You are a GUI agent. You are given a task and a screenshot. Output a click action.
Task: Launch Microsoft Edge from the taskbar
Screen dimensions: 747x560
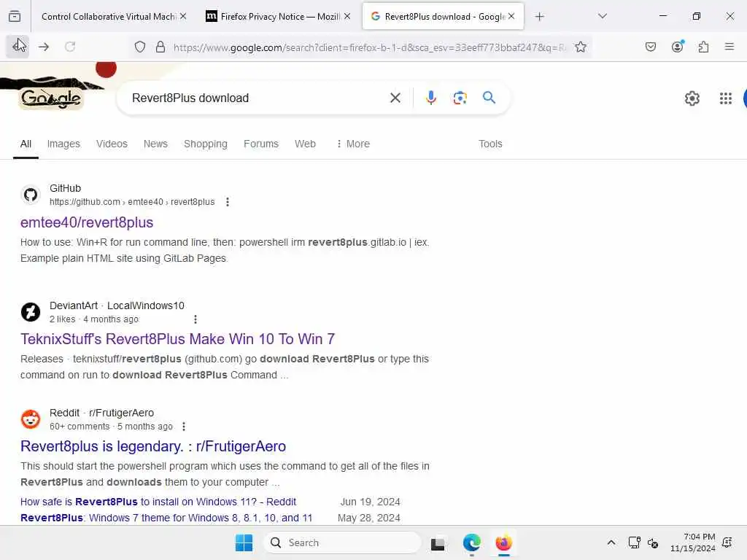tap(472, 542)
